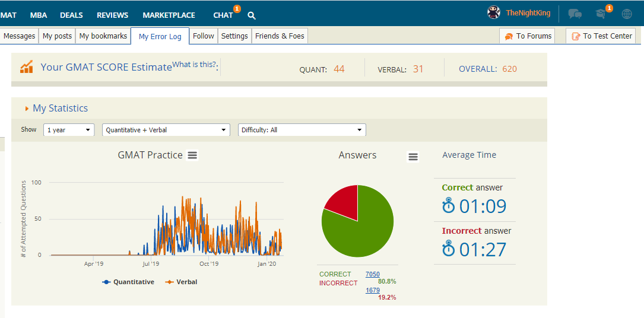Screen dimensions: 644x318
Task: Open the '1 year' time range dropdown
Action: point(69,130)
